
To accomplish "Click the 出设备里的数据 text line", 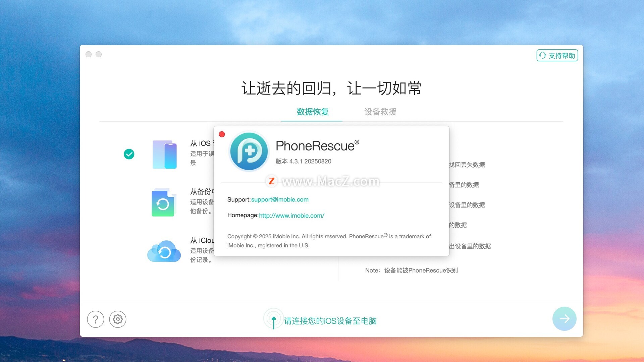I will [x=470, y=246].
